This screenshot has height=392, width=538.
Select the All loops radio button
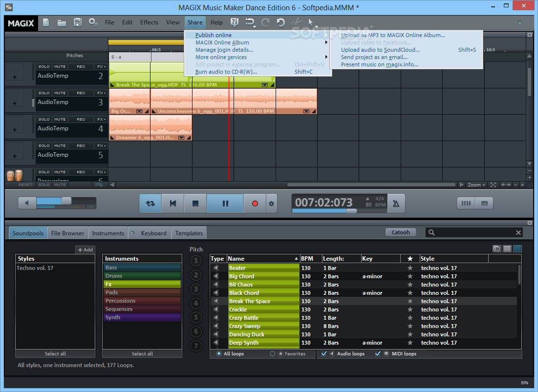[219, 353]
